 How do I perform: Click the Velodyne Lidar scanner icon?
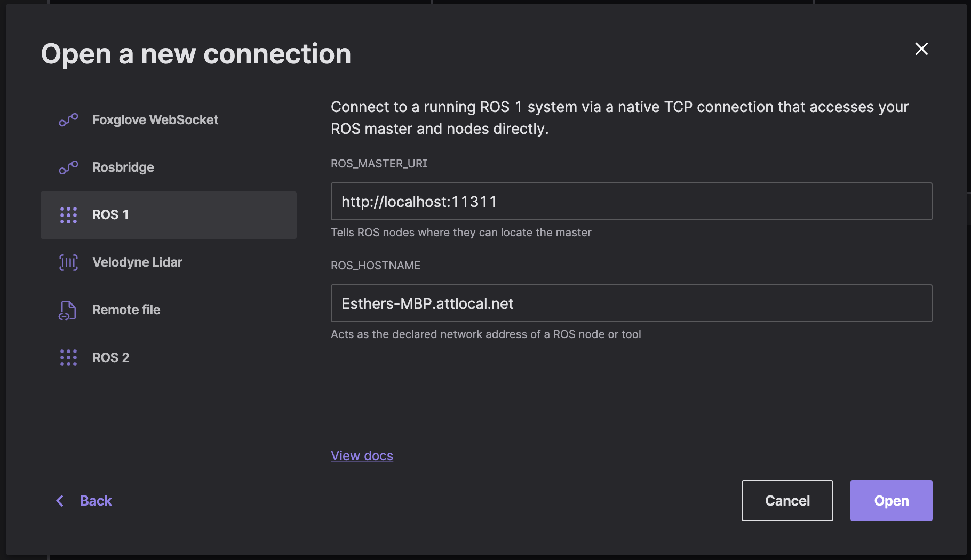point(68,262)
